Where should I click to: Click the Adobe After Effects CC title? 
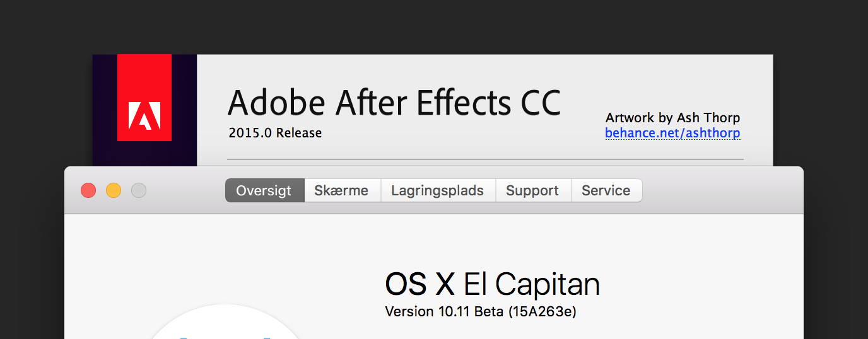(394, 102)
